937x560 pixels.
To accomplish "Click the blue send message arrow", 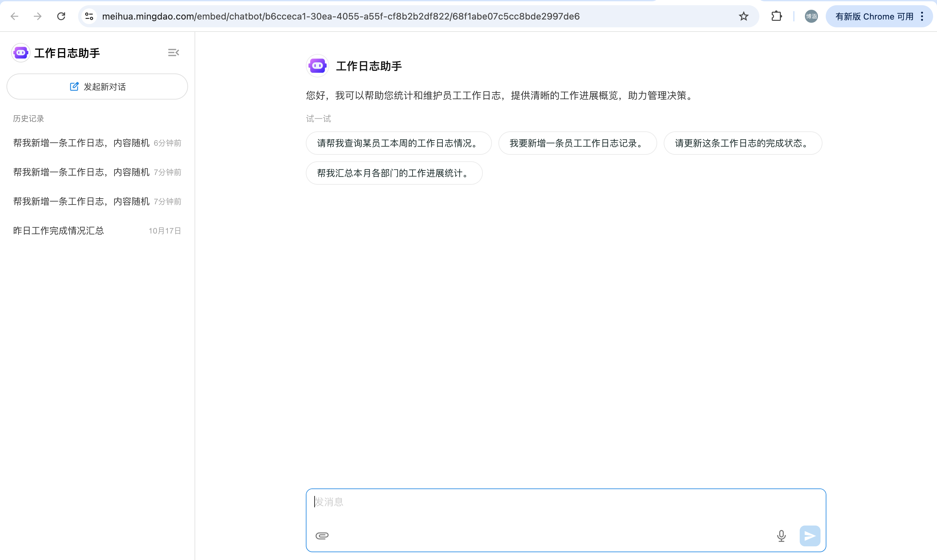I will [809, 536].
